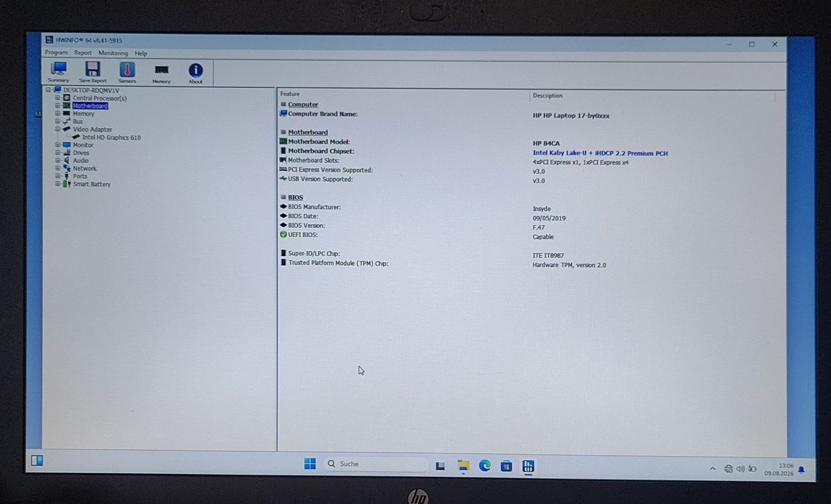Expand the Central Processor(s) node
This screenshot has width=831, height=504.
[58, 98]
